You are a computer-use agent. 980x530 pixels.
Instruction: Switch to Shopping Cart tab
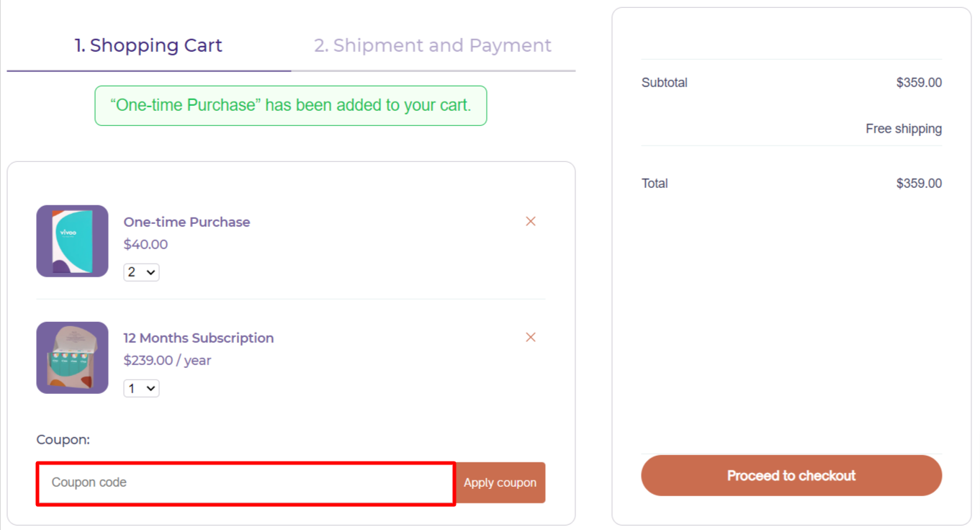coord(148,45)
